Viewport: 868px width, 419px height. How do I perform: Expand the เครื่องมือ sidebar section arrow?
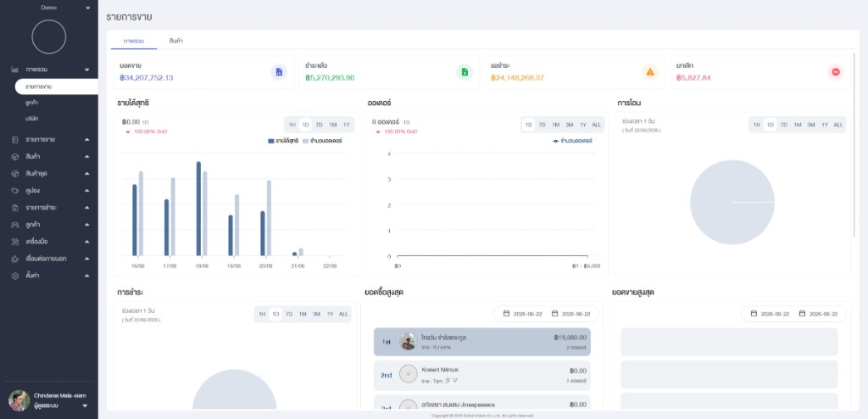87,242
